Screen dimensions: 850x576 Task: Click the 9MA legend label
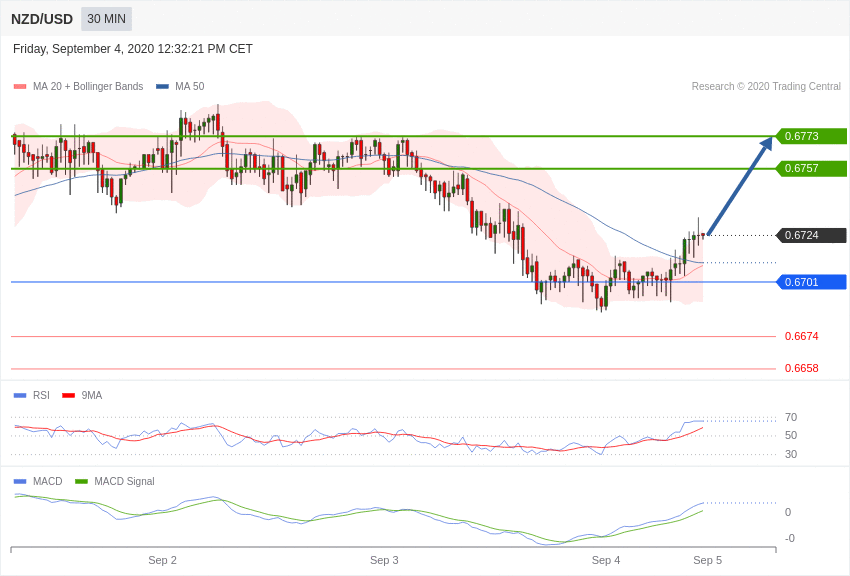point(92,396)
